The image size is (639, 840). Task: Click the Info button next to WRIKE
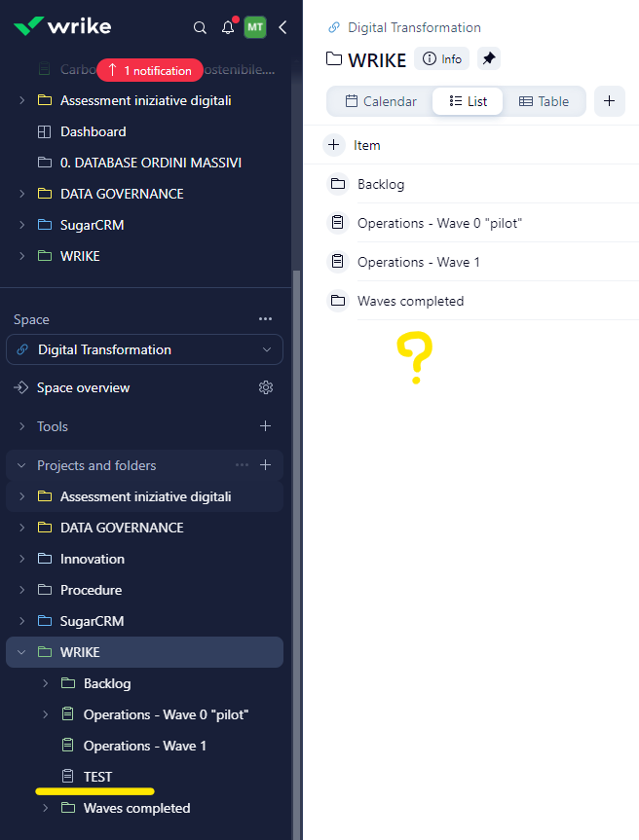pos(442,58)
